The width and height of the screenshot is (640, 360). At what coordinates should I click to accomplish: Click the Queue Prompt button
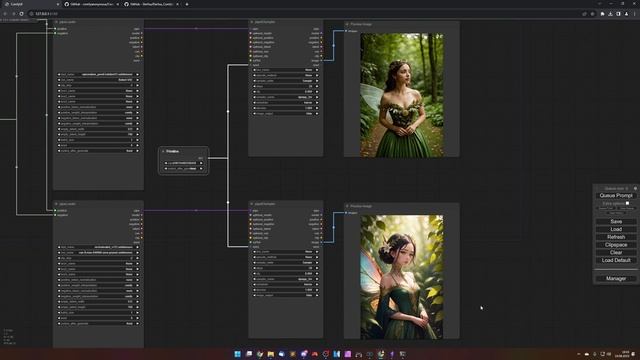[x=616, y=196]
